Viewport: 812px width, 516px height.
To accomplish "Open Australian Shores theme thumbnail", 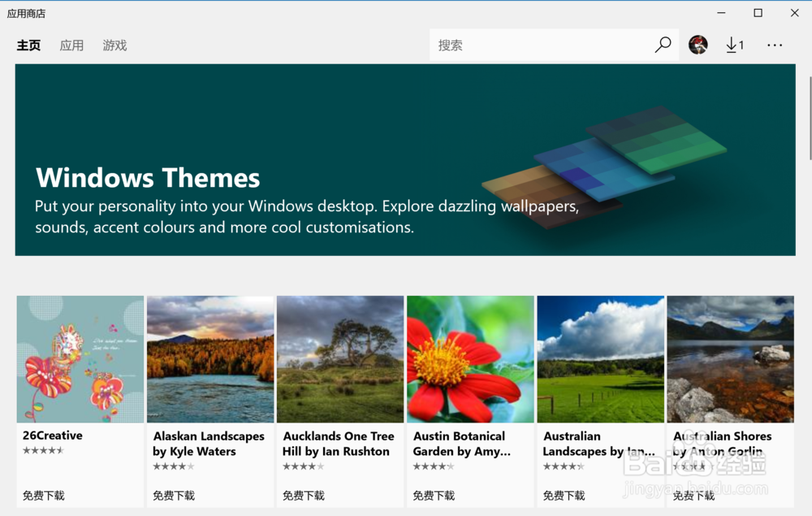I will pyautogui.click(x=730, y=359).
